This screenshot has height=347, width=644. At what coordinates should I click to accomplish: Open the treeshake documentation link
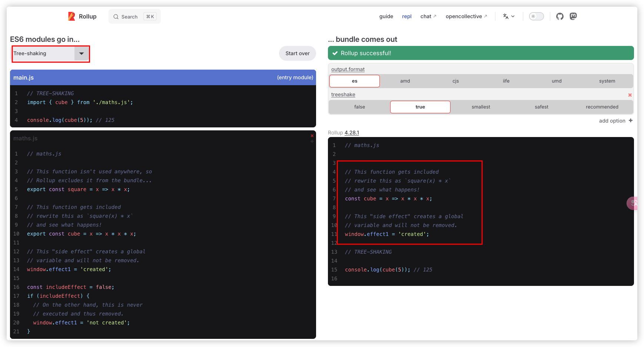[x=343, y=94]
